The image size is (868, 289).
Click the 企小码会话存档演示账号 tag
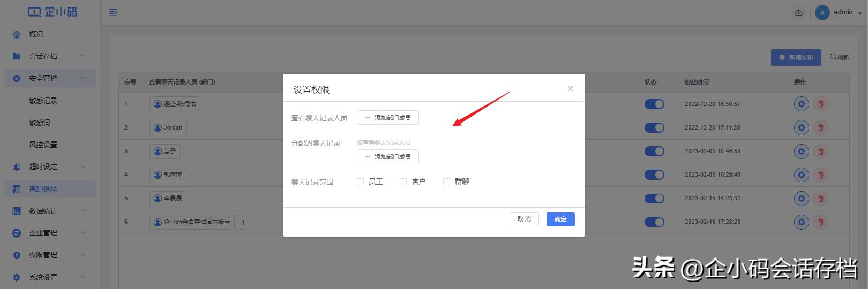(x=192, y=222)
